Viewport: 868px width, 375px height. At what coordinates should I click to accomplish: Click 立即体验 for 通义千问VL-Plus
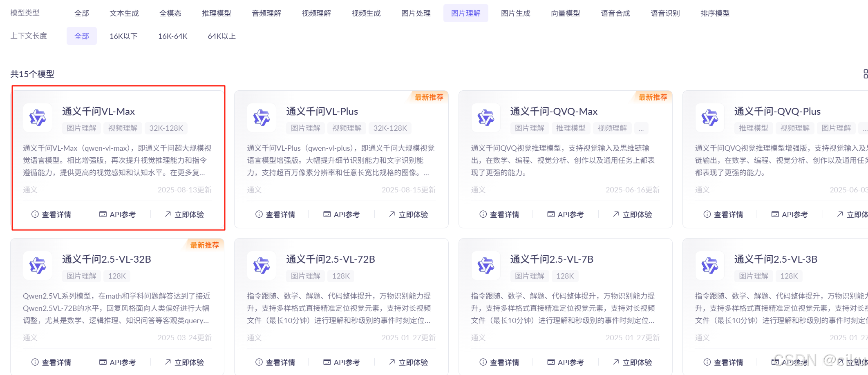[408, 214]
